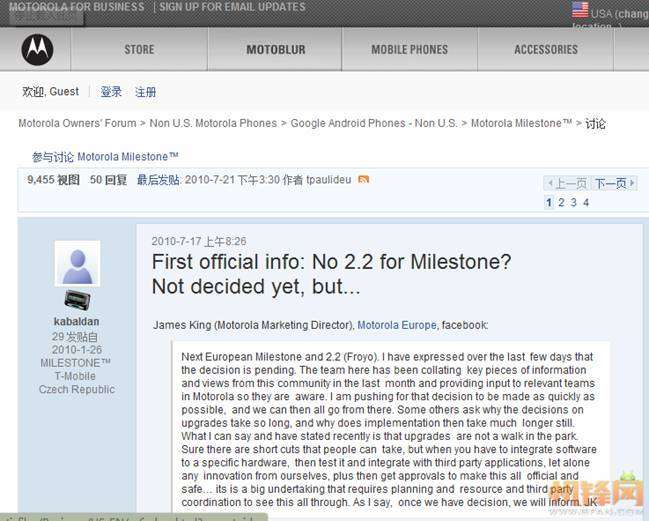649x521 pixels.
Task: Click the pager rank badge under avatar
Action: coord(77,300)
